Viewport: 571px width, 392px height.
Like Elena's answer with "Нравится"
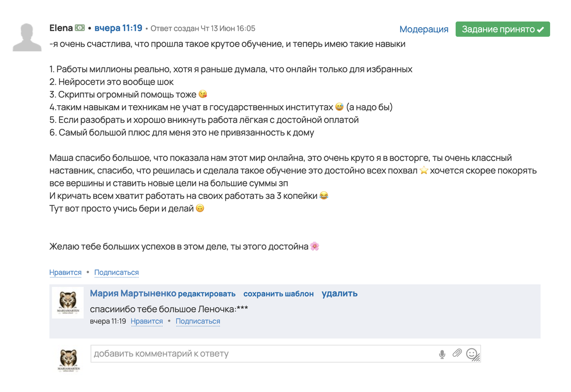[65, 273]
